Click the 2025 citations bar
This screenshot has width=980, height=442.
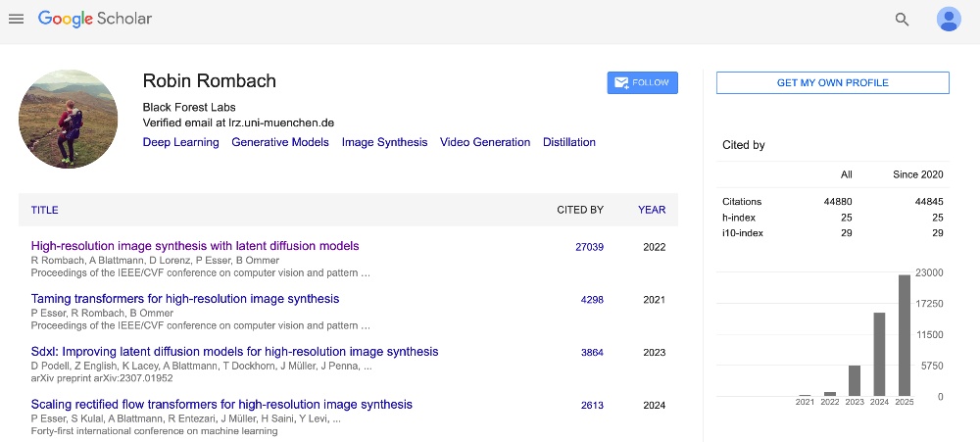click(905, 335)
